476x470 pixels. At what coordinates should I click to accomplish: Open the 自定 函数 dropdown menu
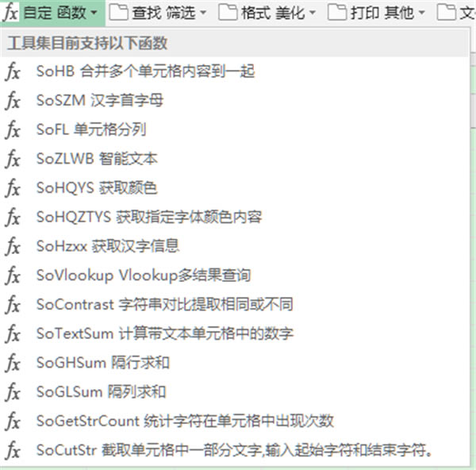point(52,13)
